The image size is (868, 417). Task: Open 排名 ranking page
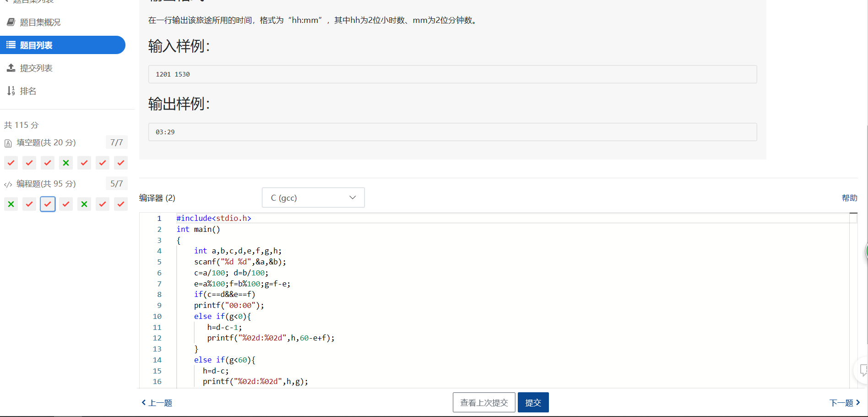(28, 91)
